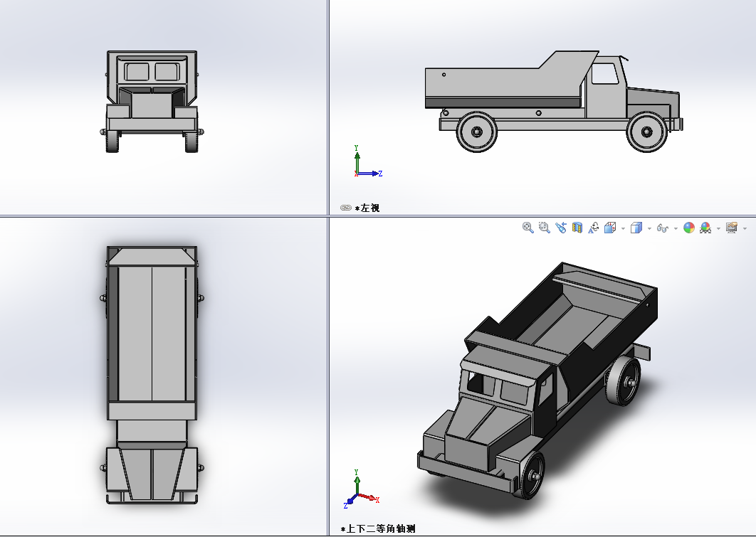Click the Display Style shaded cube icon
The width and height of the screenshot is (756, 537).
[636, 228]
